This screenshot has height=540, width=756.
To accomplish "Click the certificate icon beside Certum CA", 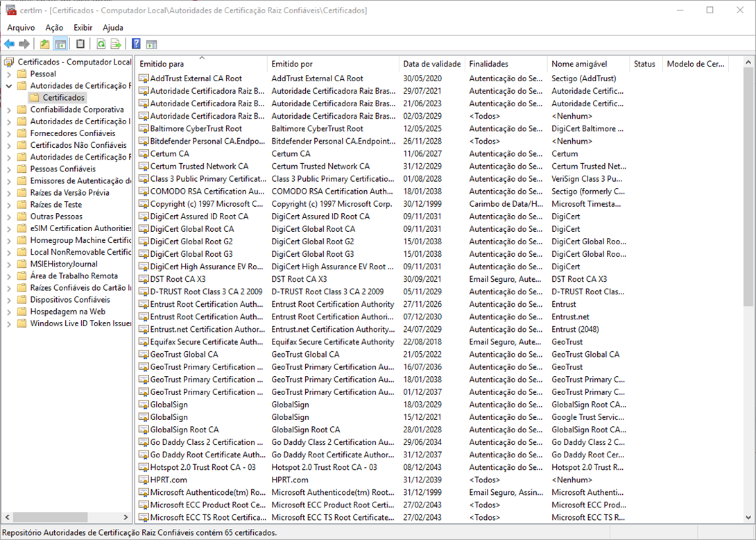I will 144,153.
